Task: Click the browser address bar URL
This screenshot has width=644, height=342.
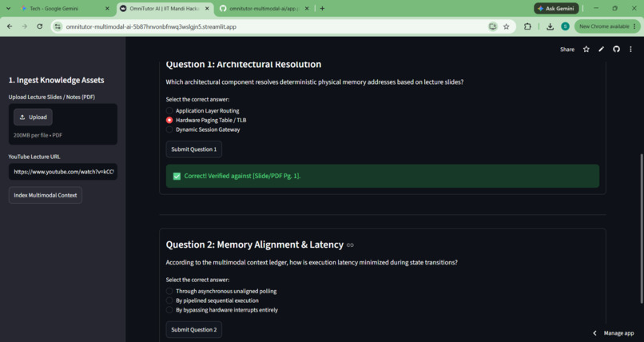Action: (151, 26)
